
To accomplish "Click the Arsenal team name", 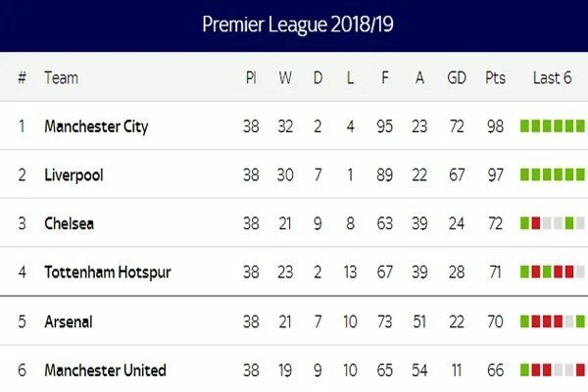I will [x=69, y=321].
